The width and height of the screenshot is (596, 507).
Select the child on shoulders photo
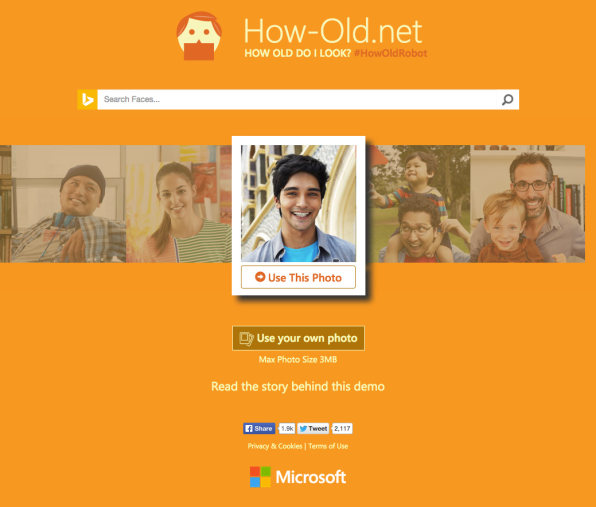click(418, 204)
